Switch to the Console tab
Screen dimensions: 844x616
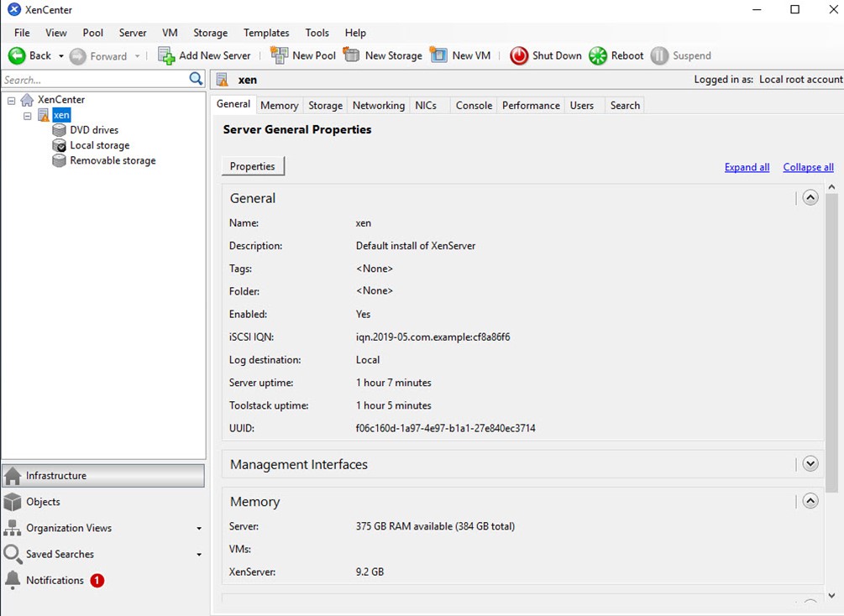(x=474, y=106)
